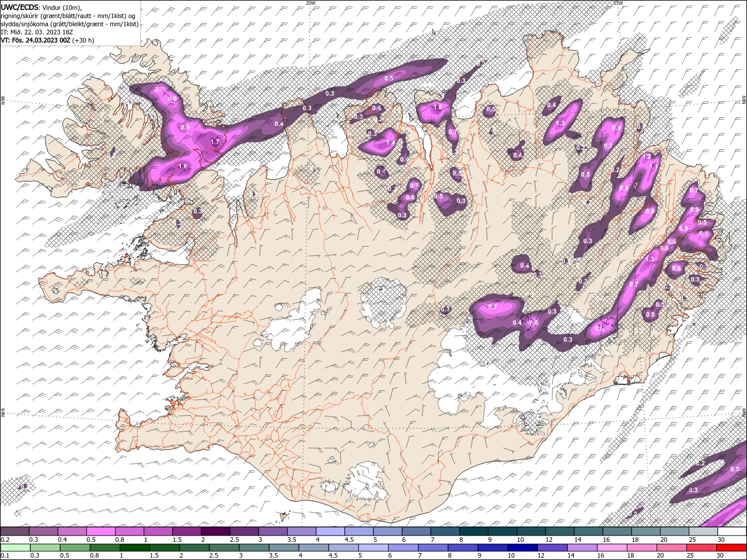Pick the dark green 1 rain legend swatch
Viewport: 747px width, 560px height.
click(134, 548)
